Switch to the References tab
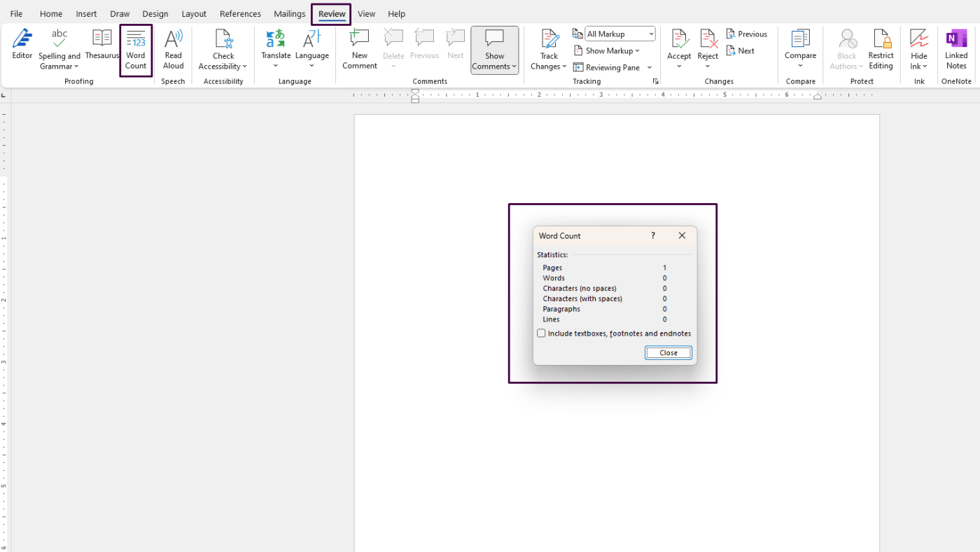This screenshot has width=980, height=552. point(240,13)
